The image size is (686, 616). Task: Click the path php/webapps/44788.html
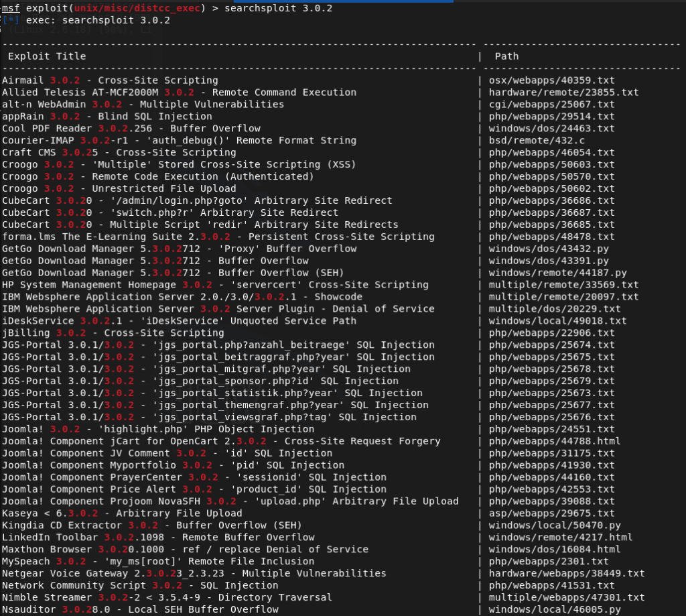[x=554, y=441]
